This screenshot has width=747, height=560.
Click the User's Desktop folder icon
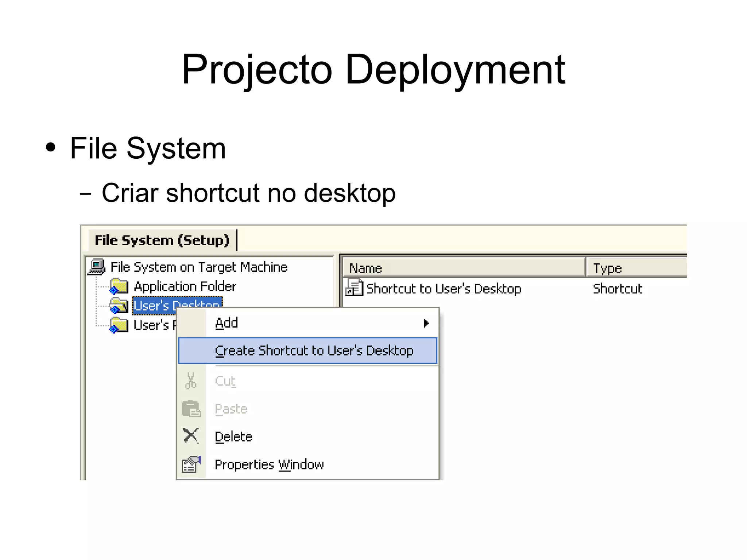coord(119,306)
